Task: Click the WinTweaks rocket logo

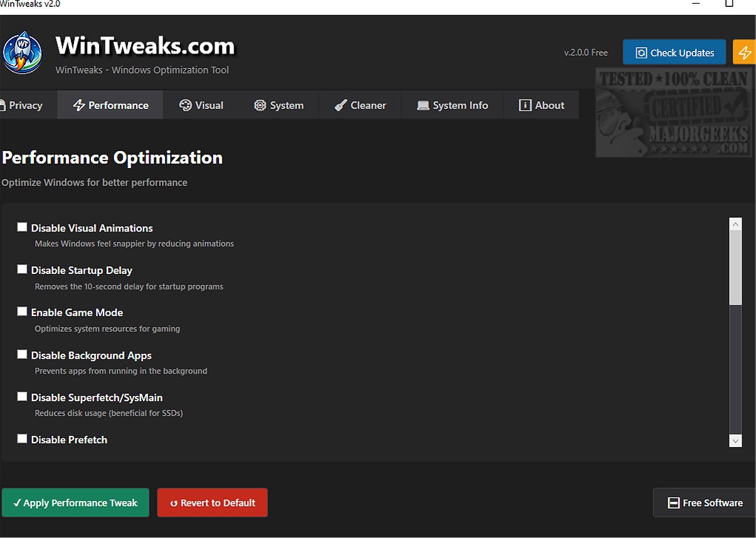Action: [22, 53]
